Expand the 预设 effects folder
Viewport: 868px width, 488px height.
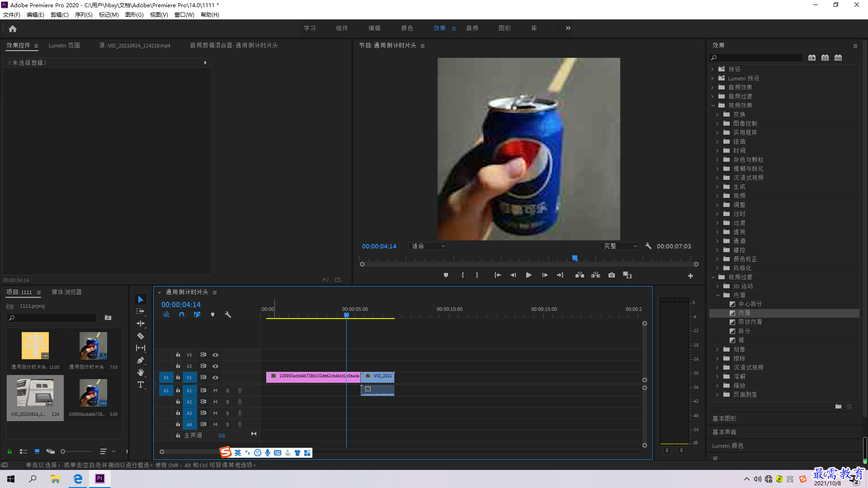(712, 69)
